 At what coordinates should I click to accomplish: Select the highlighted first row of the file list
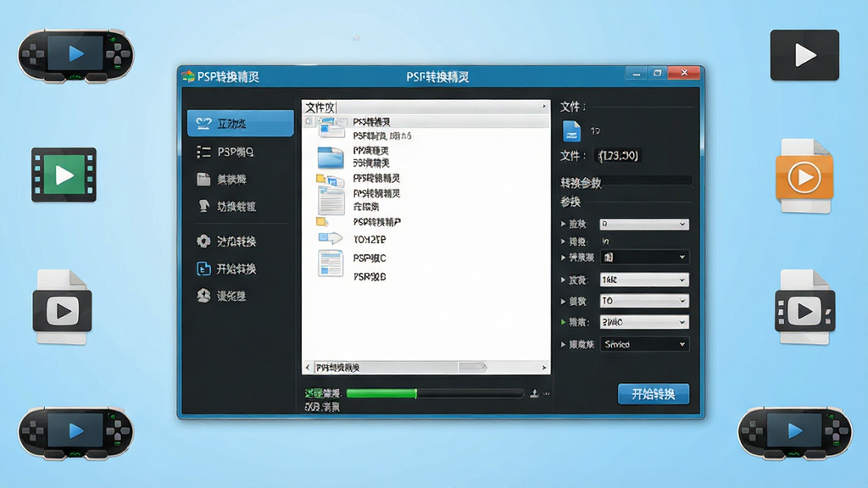click(426, 122)
